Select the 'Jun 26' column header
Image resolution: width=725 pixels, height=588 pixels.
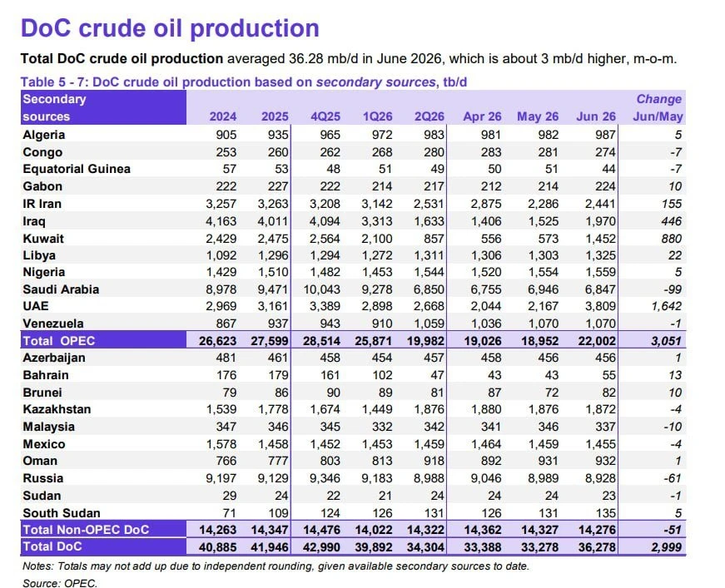click(596, 116)
